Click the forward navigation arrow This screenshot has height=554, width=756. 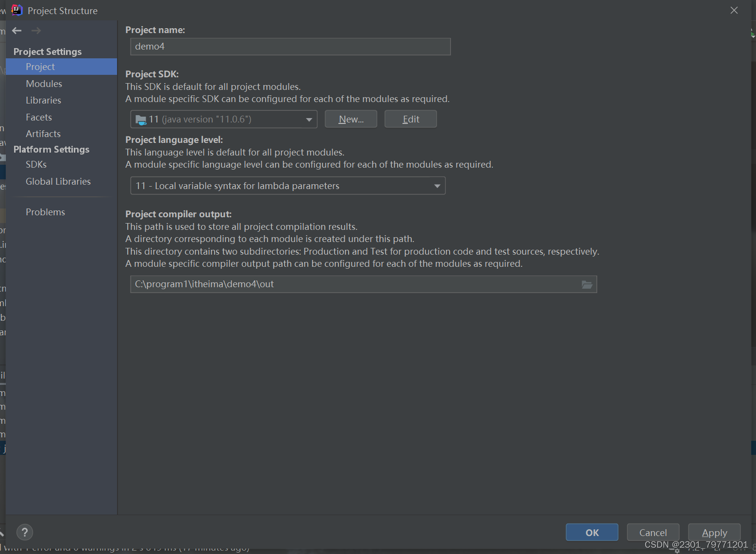coord(35,31)
